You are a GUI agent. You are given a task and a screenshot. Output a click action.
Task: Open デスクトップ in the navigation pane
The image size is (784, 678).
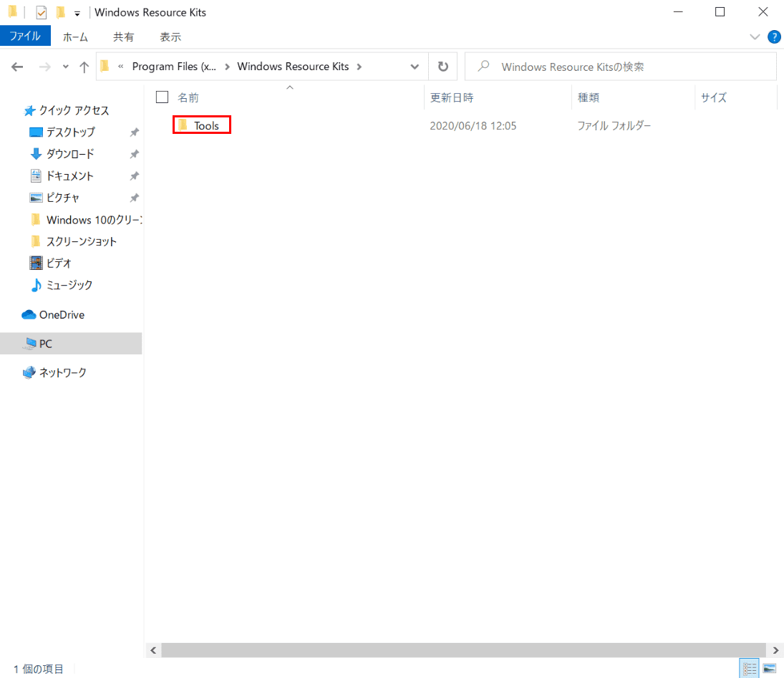pyautogui.click(x=70, y=132)
